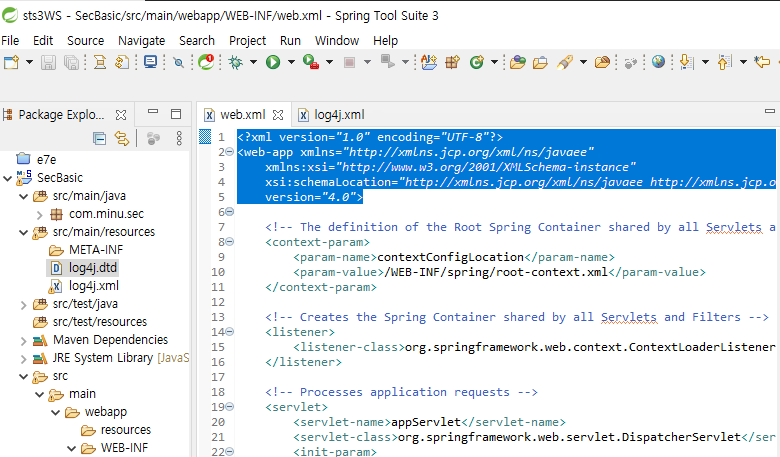Click the Open Task folder icon
Image resolution: width=780 pixels, height=457 pixels.
[x=540, y=62]
